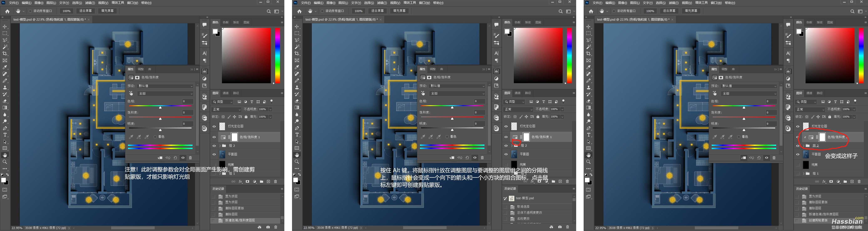Image resolution: width=868 pixels, height=231 pixels.
Task: Open the 滤镜(T) menu in left window
Action: point(90,3)
